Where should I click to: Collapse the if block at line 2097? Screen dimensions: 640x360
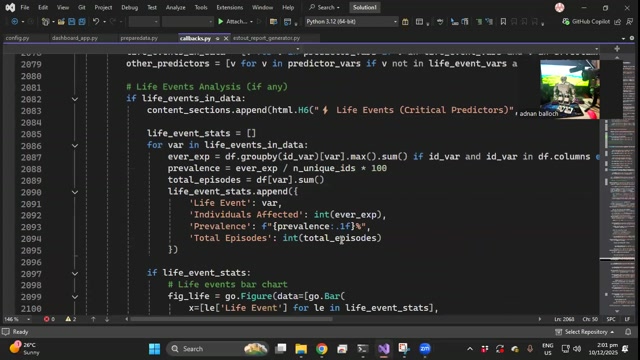75,273
